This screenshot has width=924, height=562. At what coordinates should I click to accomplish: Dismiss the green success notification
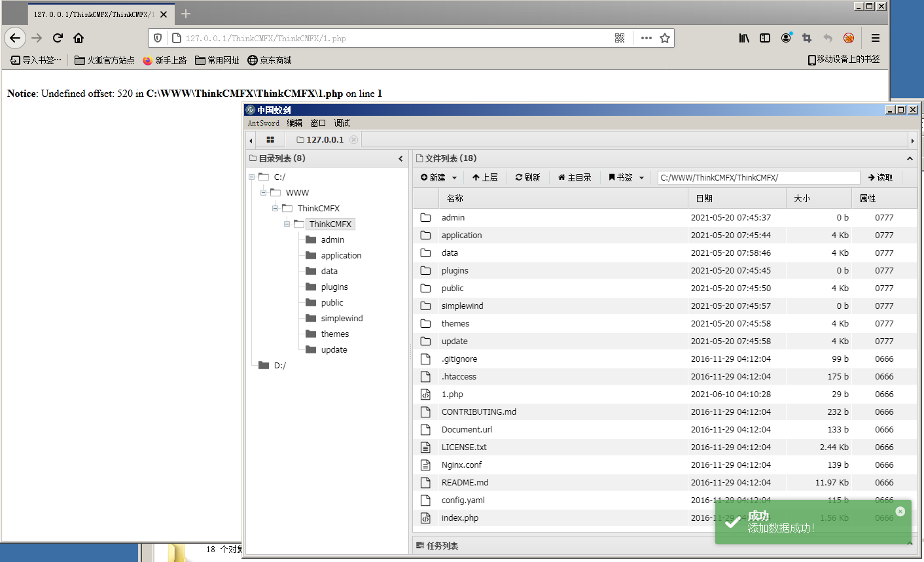(x=900, y=512)
